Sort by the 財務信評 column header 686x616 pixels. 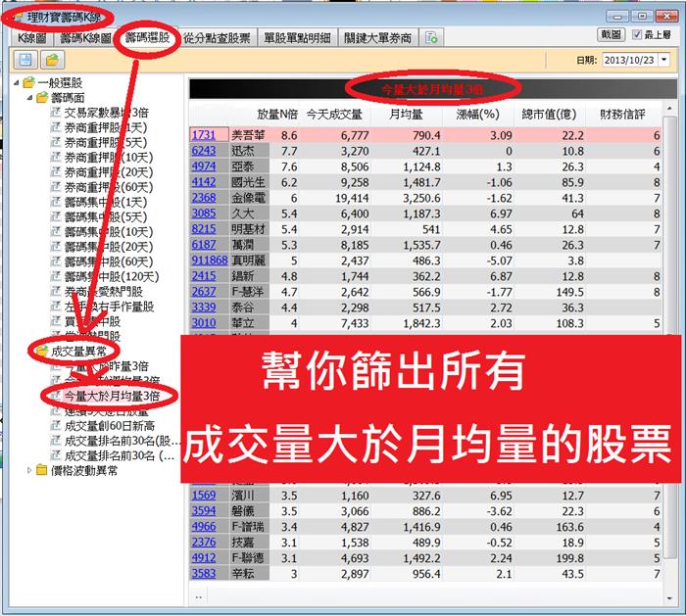click(x=622, y=115)
